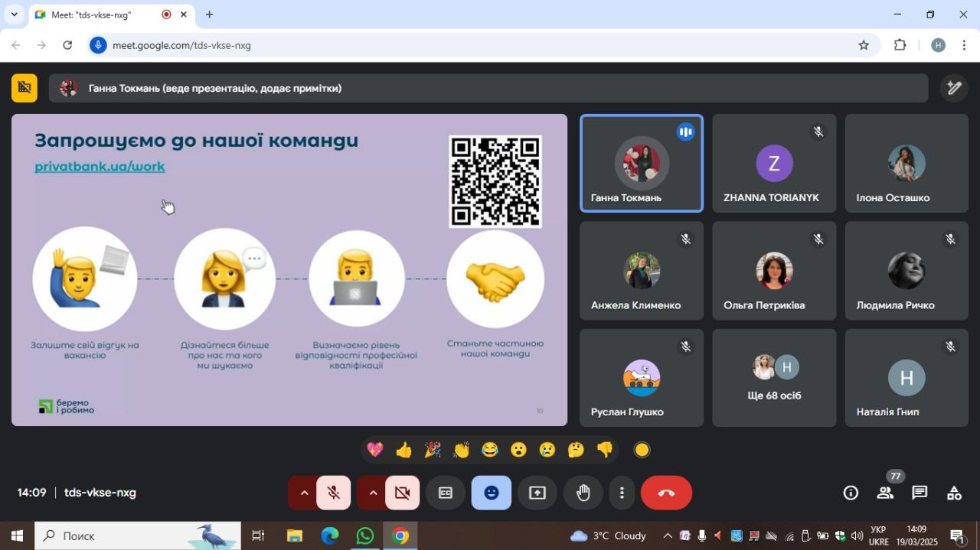Toggle closed captions
The width and height of the screenshot is (980, 550).
(x=445, y=493)
